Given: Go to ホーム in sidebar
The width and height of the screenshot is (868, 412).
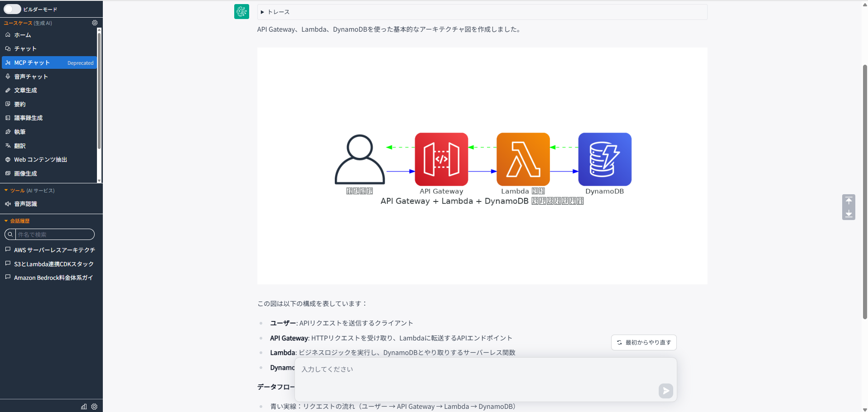Looking at the screenshot, I should pyautogui.click(x=49, y=35).
